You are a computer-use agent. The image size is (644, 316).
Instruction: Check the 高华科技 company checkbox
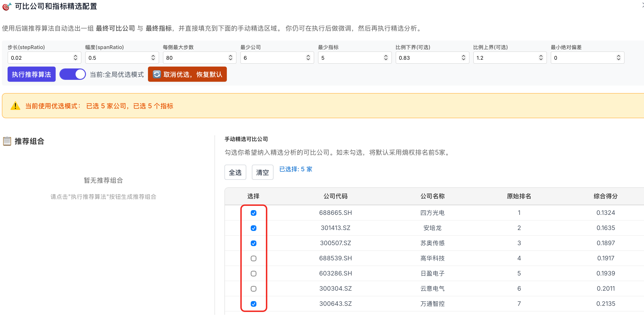(254, 258)
